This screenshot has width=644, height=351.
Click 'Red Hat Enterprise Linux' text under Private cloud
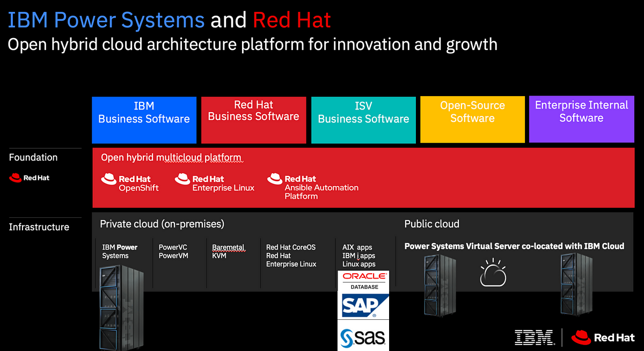point(291,260)
